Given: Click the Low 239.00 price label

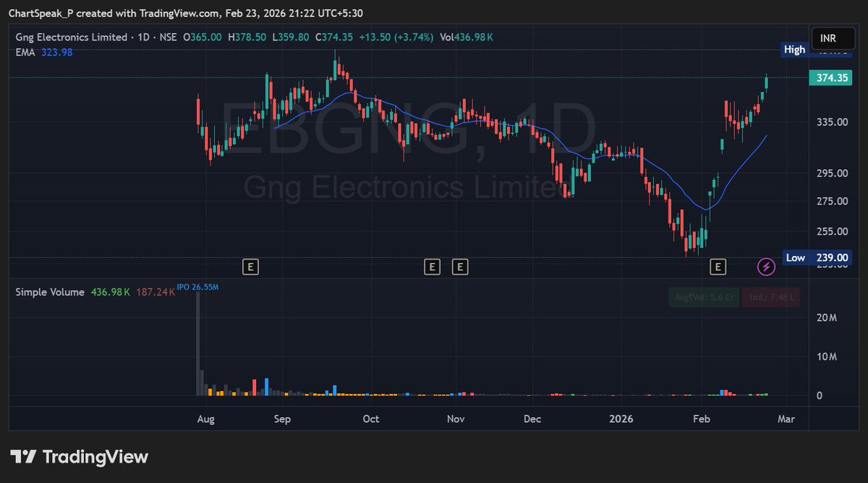Looking at the screenshot, I should click(817, 257).
